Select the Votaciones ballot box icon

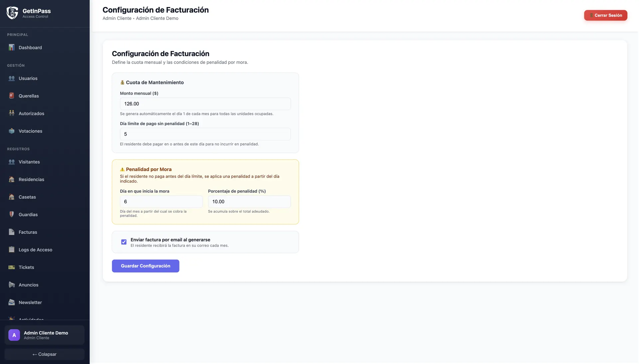coord(12,131)
